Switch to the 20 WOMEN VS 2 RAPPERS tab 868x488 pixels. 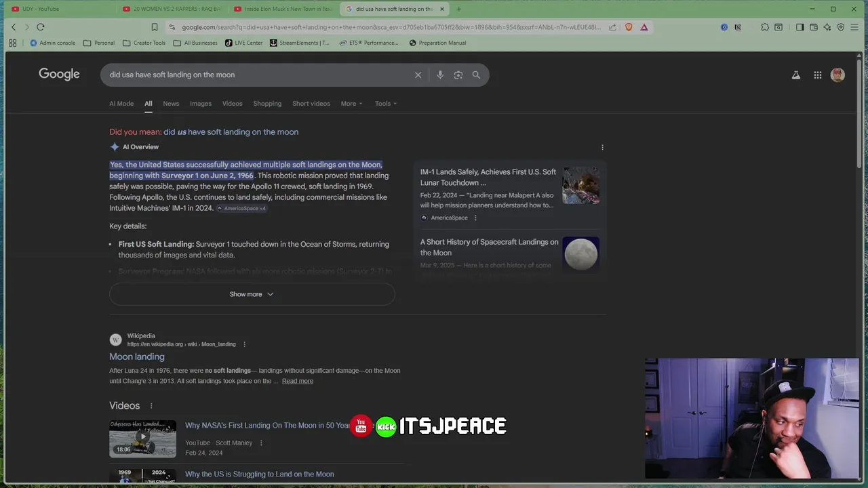tap(171, 9)
